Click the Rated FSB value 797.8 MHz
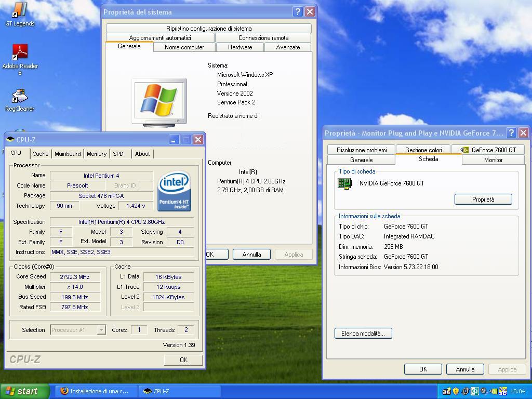532x399 pixels. tap(75, 307)
